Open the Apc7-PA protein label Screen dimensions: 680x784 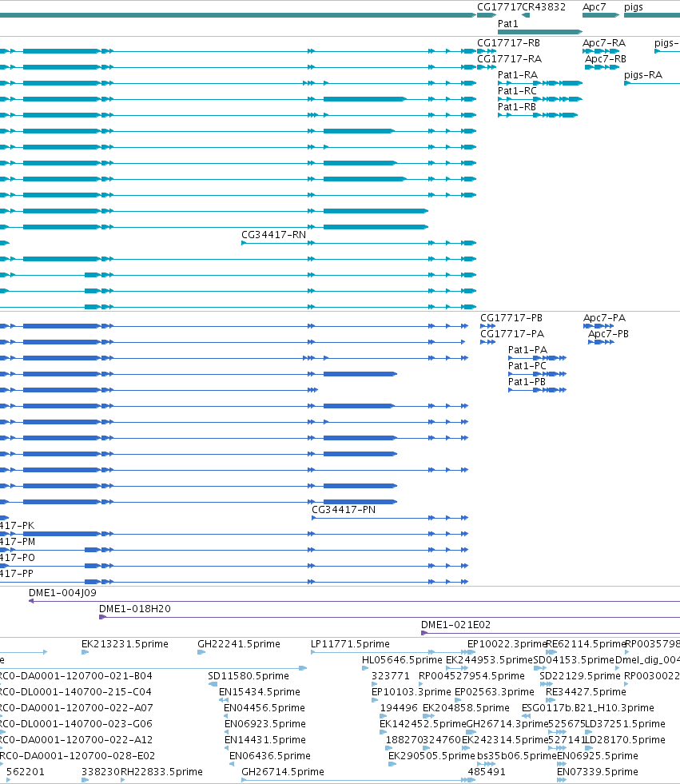[x=604, y=318]
